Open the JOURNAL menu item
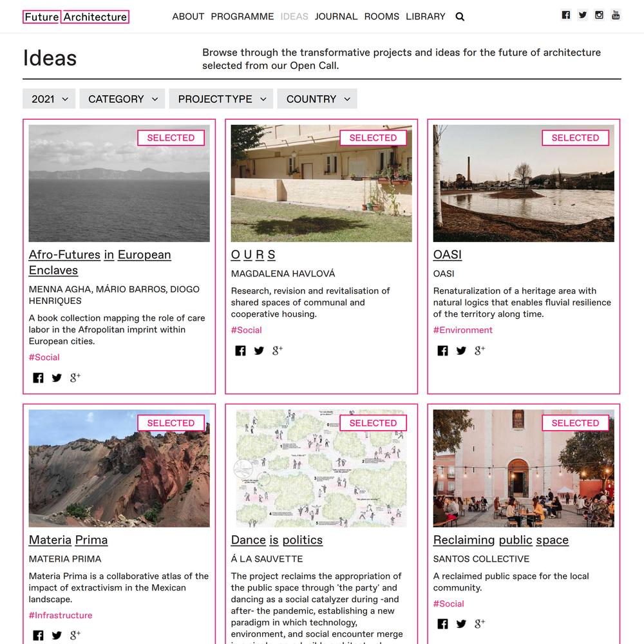 click(336, 17)
